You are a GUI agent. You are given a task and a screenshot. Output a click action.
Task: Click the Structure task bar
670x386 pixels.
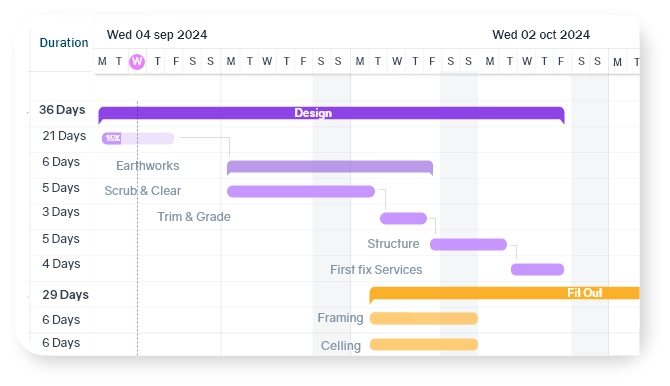point(468,245)
